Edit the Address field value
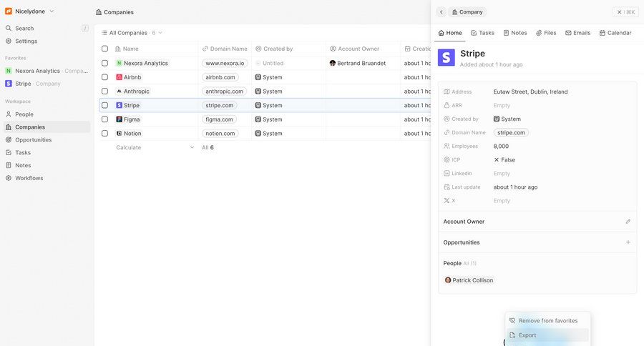The image size is (644, 346). 530,92
